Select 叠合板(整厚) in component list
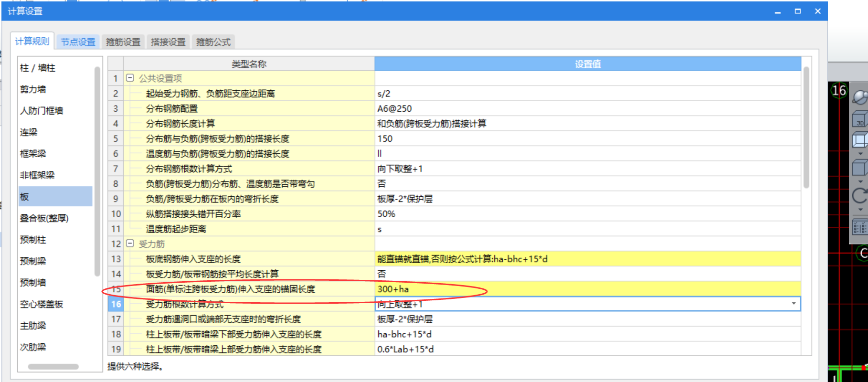868x382 pixels. pyautogui.click(x=55, y=218)
